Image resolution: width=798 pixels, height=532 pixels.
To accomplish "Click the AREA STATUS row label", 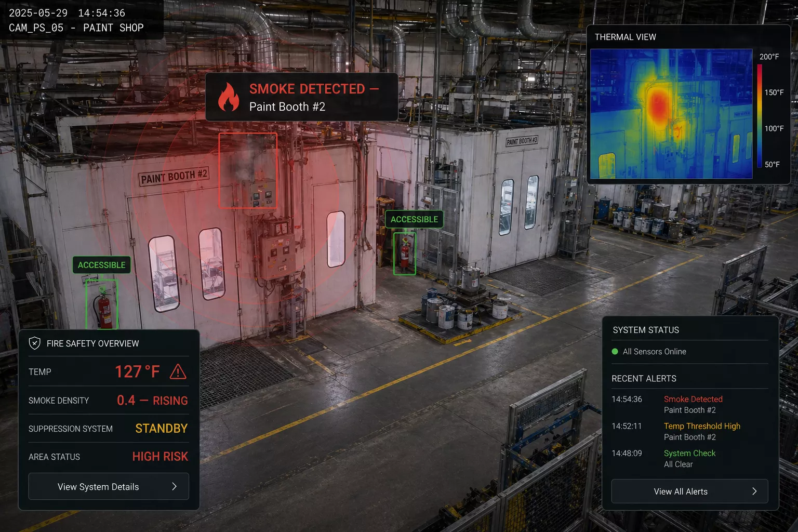I will (55, 457).
